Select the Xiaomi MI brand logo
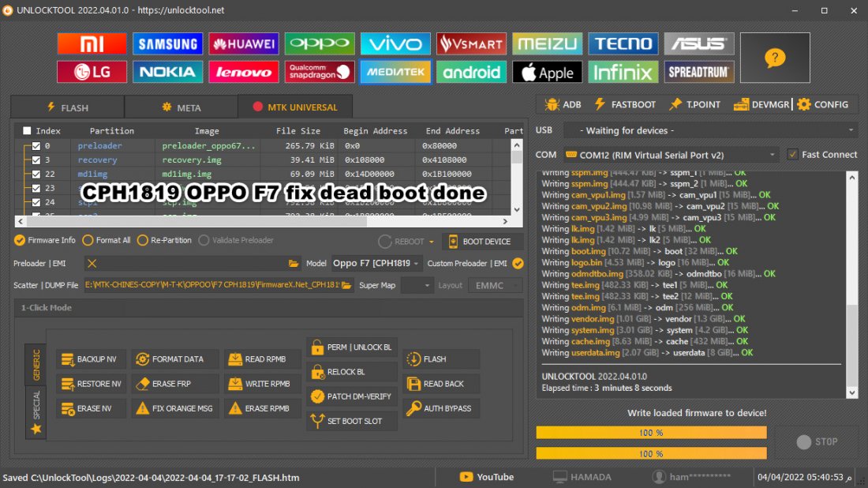The height and width of the screenshot is (488, 868). pyautogui.click(x=92, y=43)
